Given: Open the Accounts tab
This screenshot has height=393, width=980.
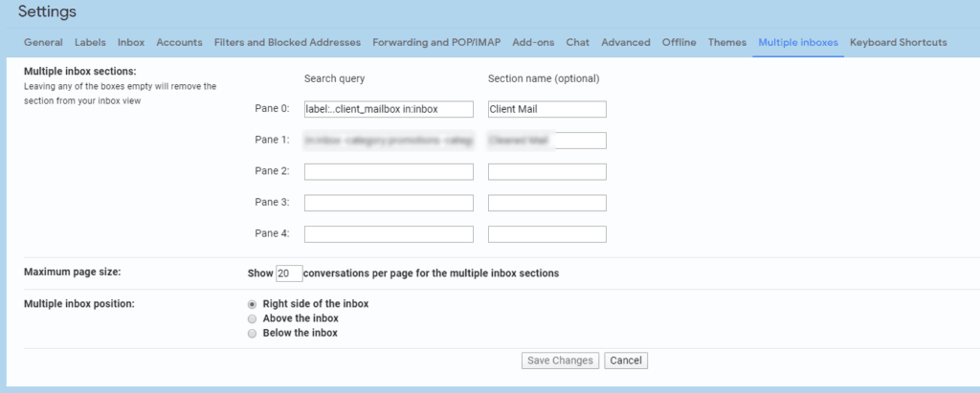Looking at the screenshot, I should 179,42.
